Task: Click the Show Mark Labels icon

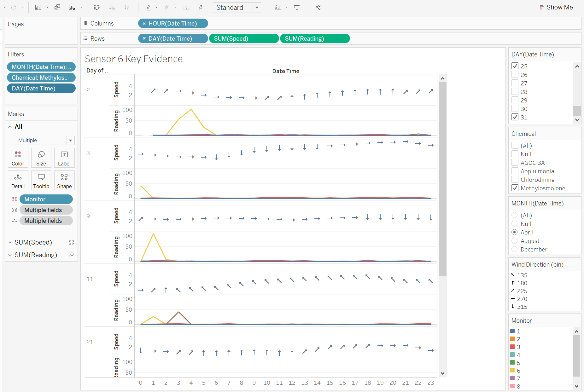Action: point(186,7)
